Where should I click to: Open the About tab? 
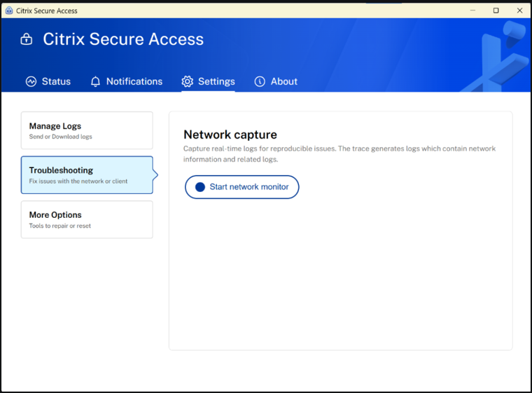276,81
